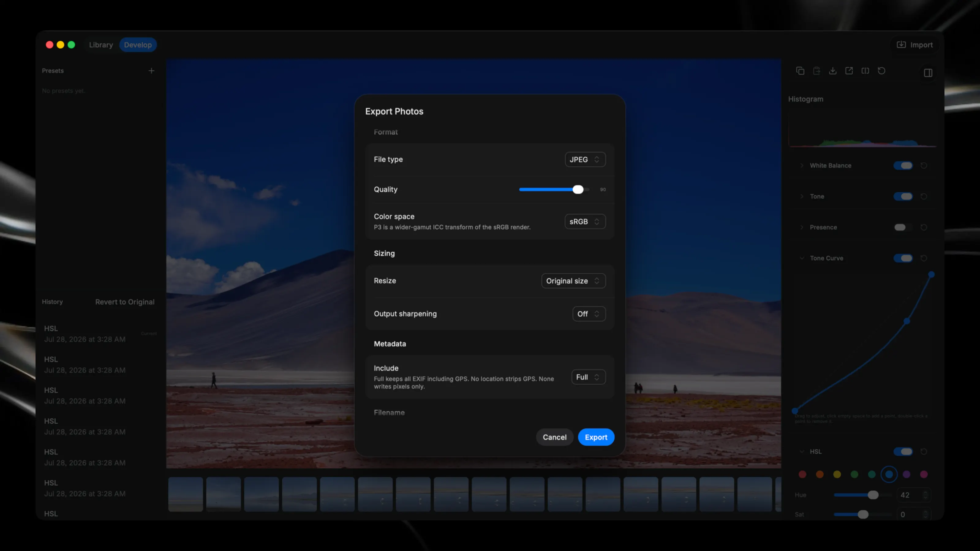Click the save/download icon in toolbar
Screen dimensions: 980x551
pos(833,71)
